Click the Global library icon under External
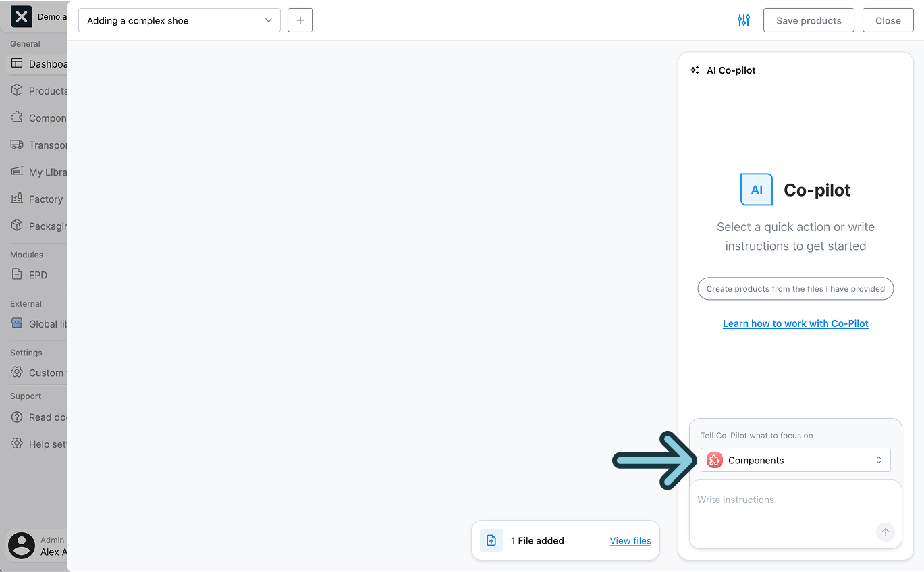Viewport: 924px width, 572px height. coord(16,323)
